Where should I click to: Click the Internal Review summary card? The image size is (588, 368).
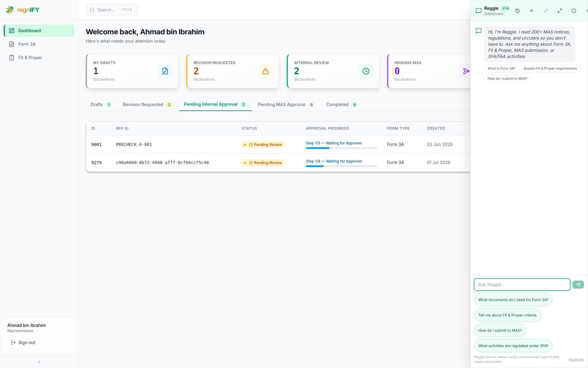(333, 71)
